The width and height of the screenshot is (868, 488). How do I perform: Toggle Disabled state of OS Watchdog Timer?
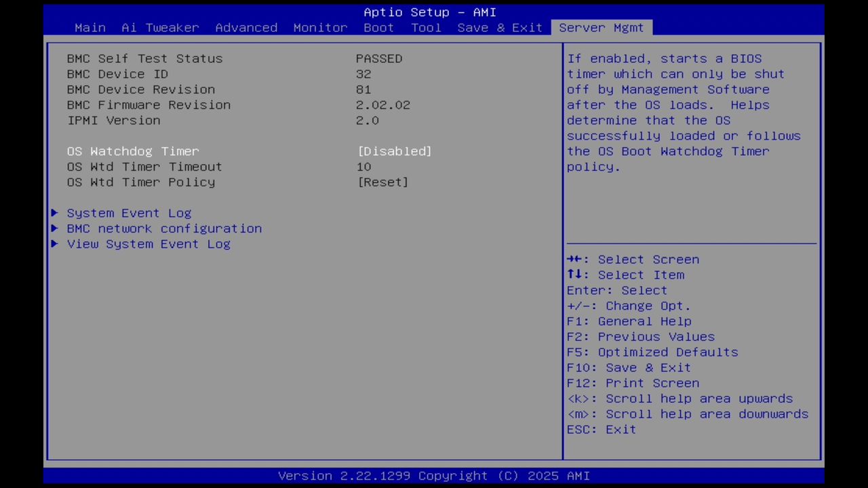click(394, 151)
